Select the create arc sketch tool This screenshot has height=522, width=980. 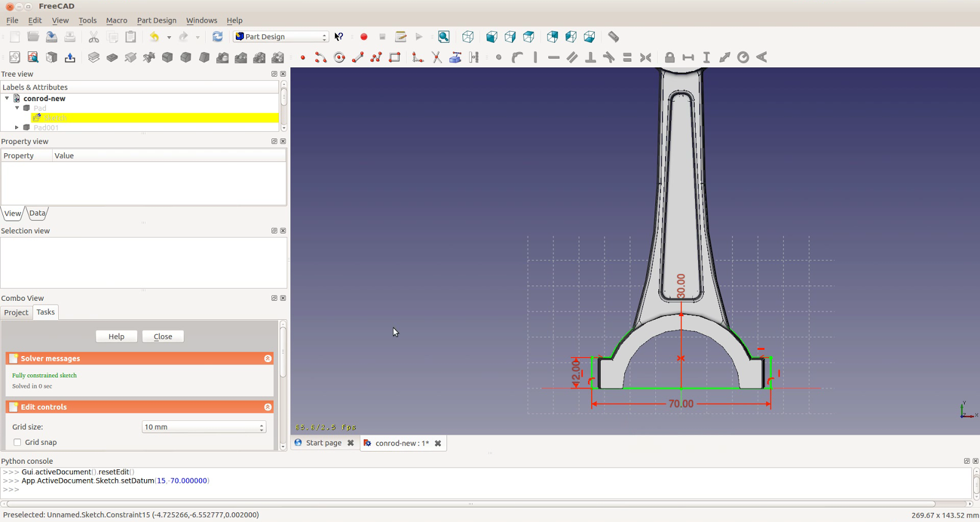tap(320, 58)
